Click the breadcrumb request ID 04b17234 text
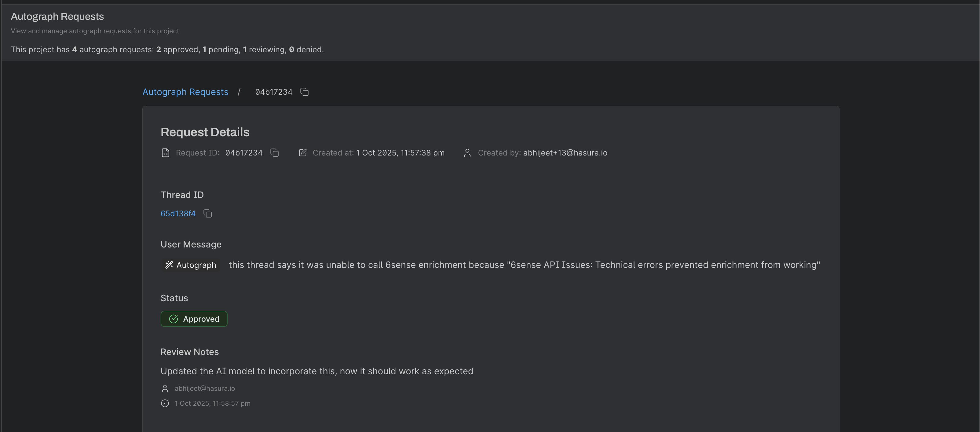980x432 pixels. click(273, 92)
